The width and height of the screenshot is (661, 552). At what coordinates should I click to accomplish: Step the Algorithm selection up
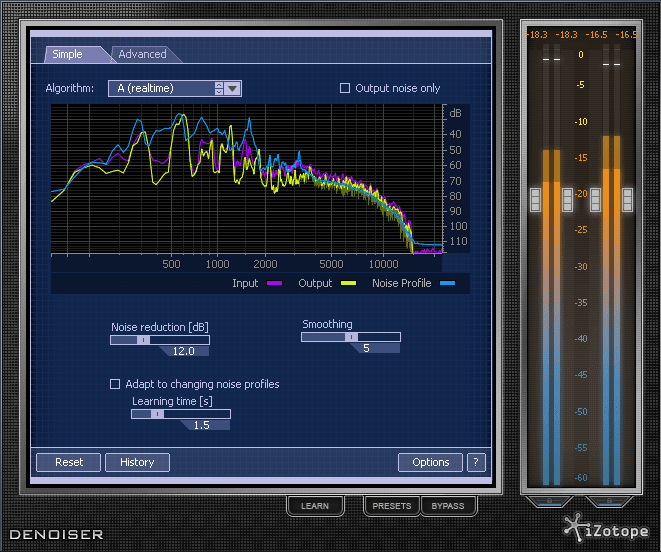[219, 85]
